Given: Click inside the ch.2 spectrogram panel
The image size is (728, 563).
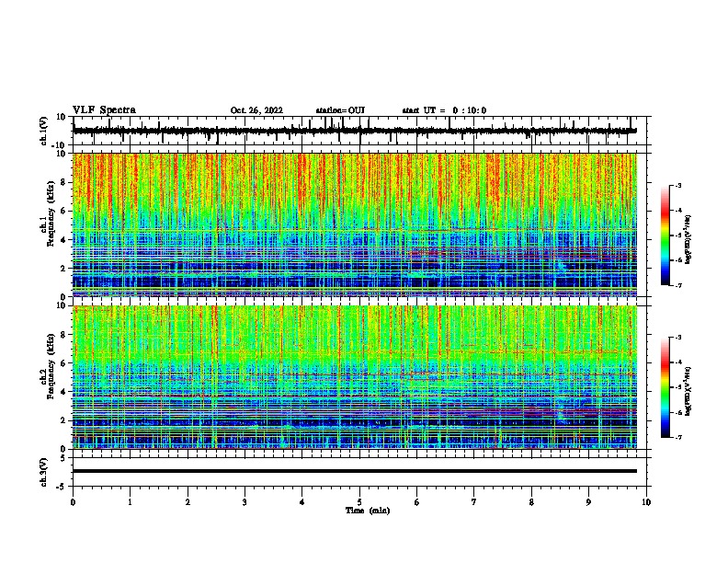Looking at the screenshot, I should pyautogui.click(x=355, y=377).
